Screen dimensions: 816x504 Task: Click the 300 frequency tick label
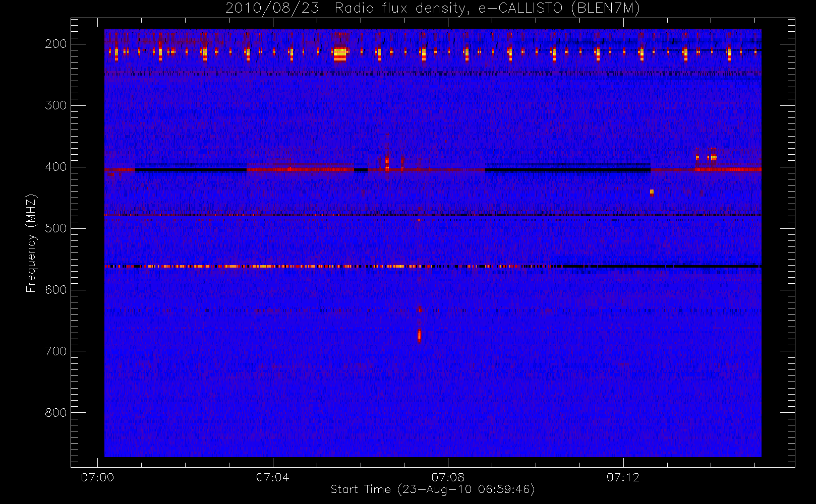(55, 105)
